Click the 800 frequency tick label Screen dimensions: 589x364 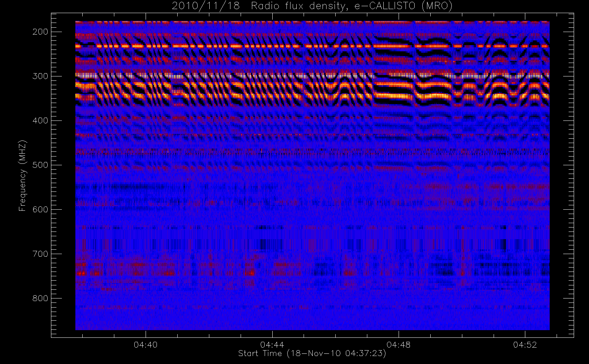(x=40, y=298)
